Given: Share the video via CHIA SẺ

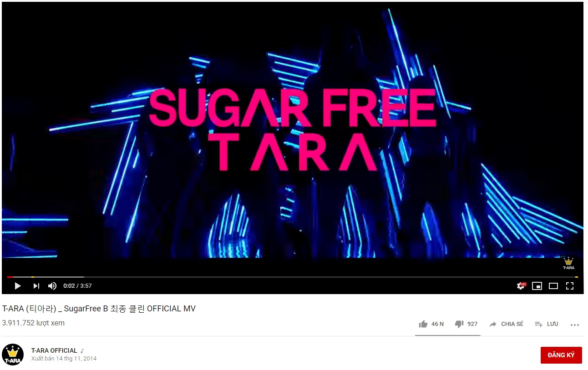Looking at the screenshot, I should (507, 324).
